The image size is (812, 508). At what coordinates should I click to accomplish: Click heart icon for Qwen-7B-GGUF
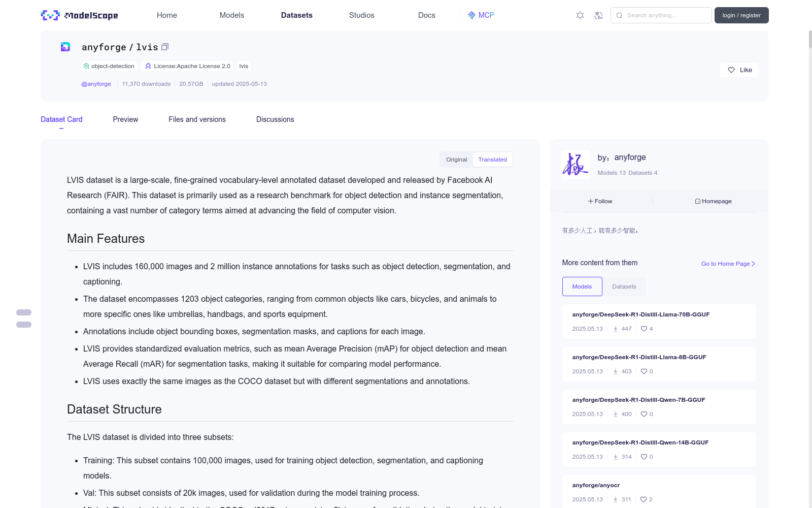coord(644,414)
